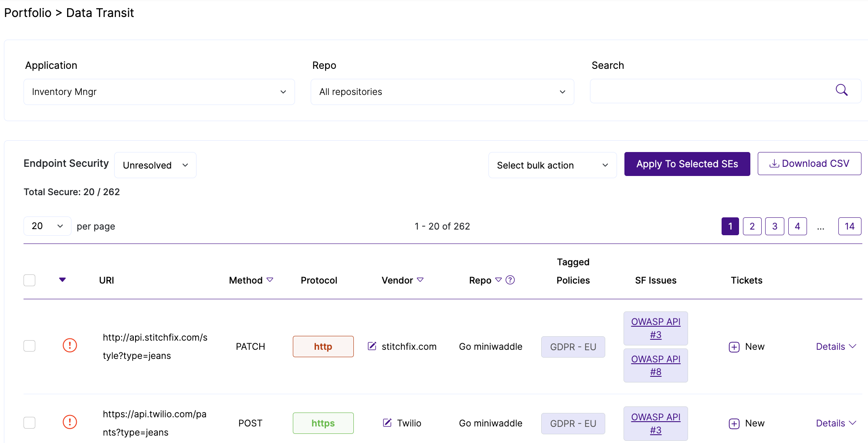The image size is (868, 443).
Task: Click the search magnifier icon
Action: pos(841,91)
